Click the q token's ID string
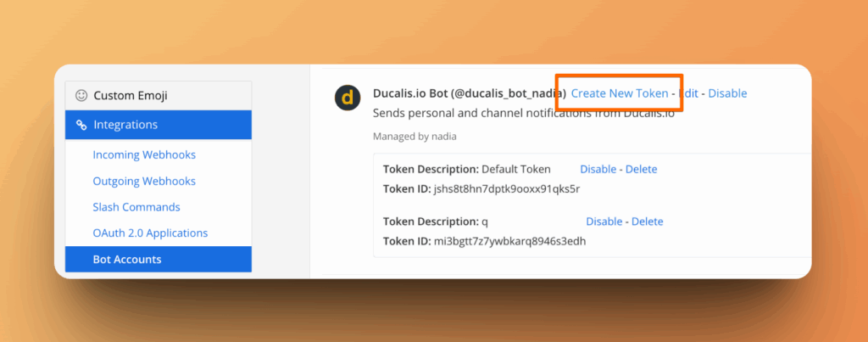The width and height of the screenshot is (868, 342). click(x=509, y=241)
